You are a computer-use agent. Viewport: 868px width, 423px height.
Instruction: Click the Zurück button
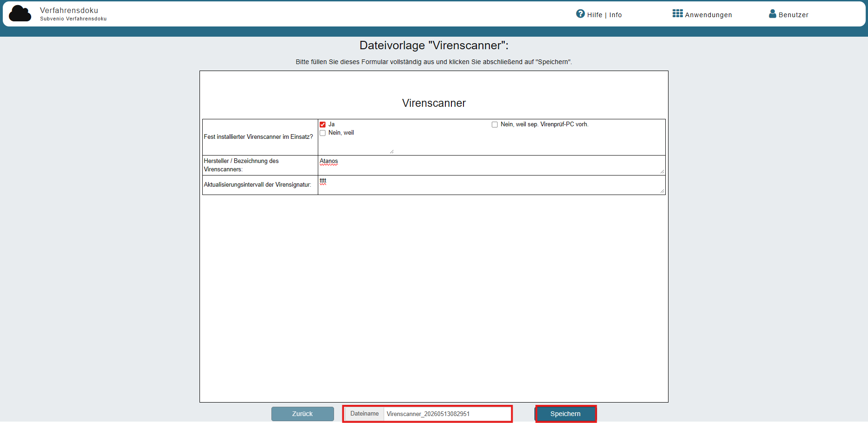[302, 414]
